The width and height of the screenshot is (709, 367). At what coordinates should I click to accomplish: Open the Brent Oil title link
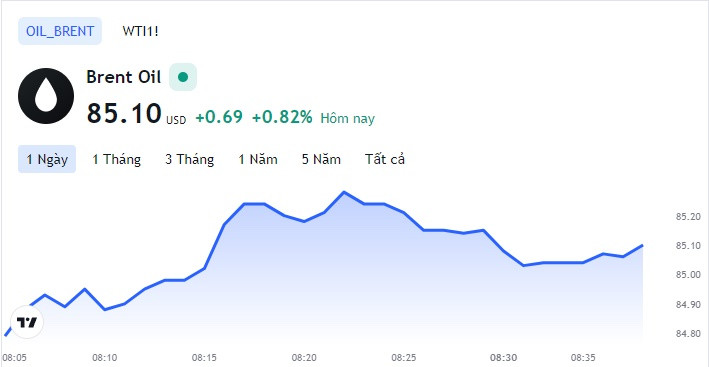(123, 77)
